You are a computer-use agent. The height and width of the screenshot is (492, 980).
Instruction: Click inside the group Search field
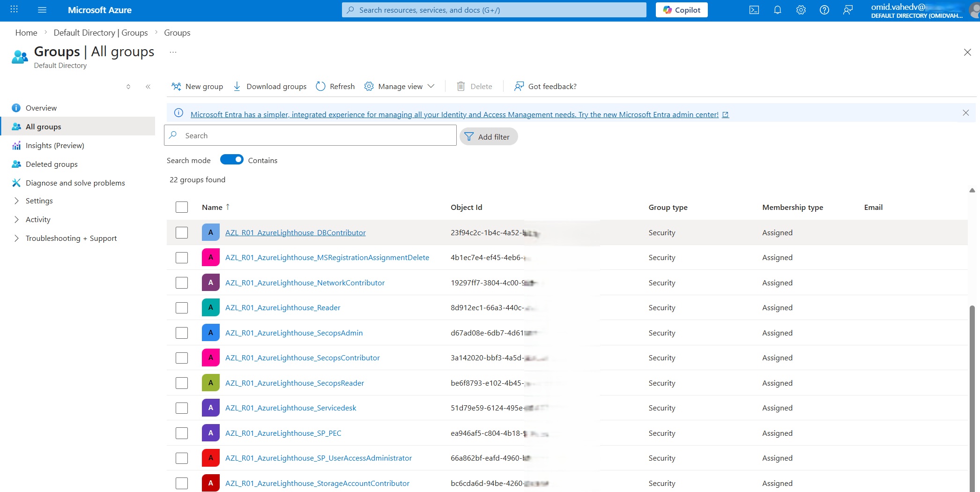tap(309, 135)
